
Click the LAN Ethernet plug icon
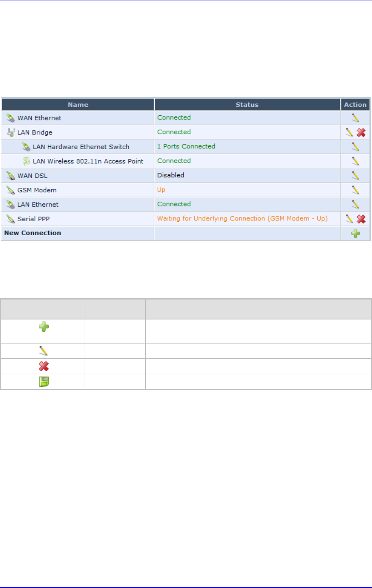click(x=11, y=205)
